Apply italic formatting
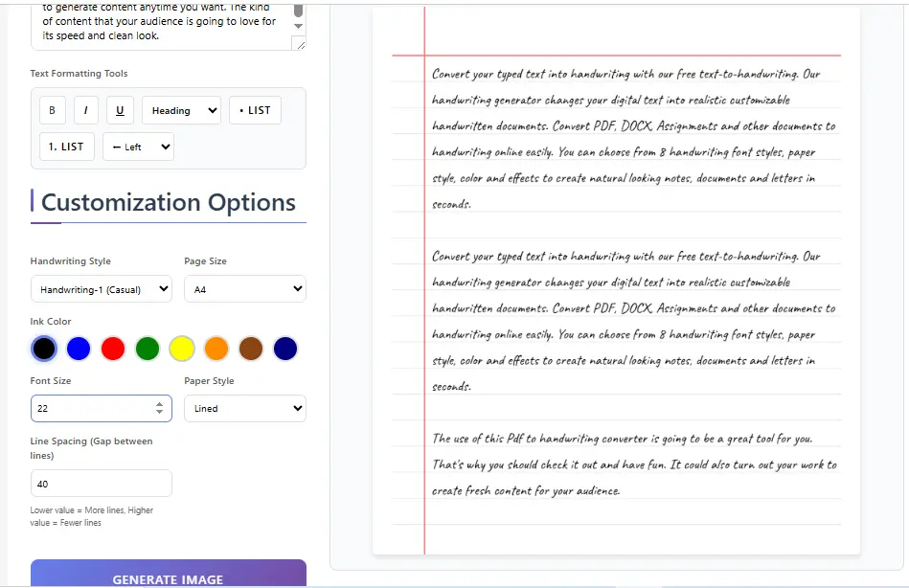This screenshot has height=588, width=909. 85,110
